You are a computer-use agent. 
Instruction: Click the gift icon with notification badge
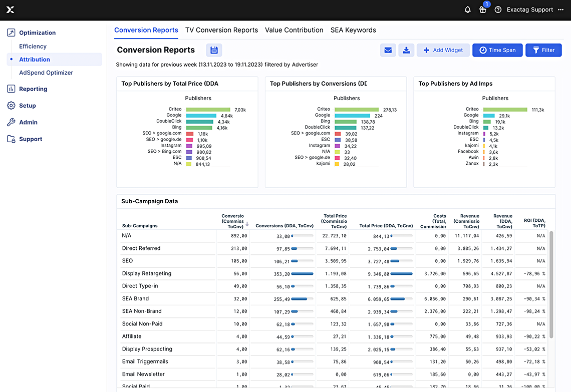pyautogui.click(x=482, y=10)
